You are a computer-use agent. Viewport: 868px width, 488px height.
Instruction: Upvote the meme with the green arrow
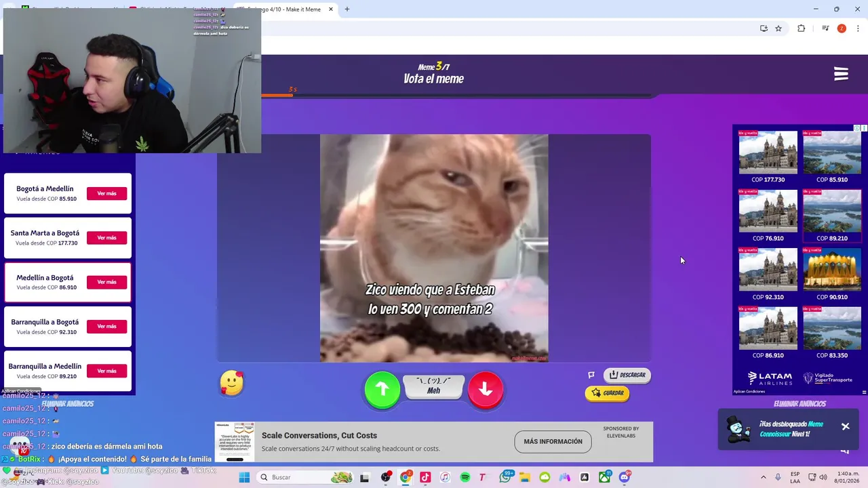(382, 389)
